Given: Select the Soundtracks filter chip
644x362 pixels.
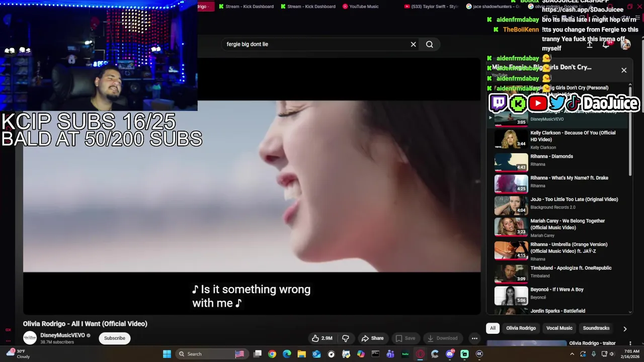Looking at the screenshot, I should pos(596,328).
